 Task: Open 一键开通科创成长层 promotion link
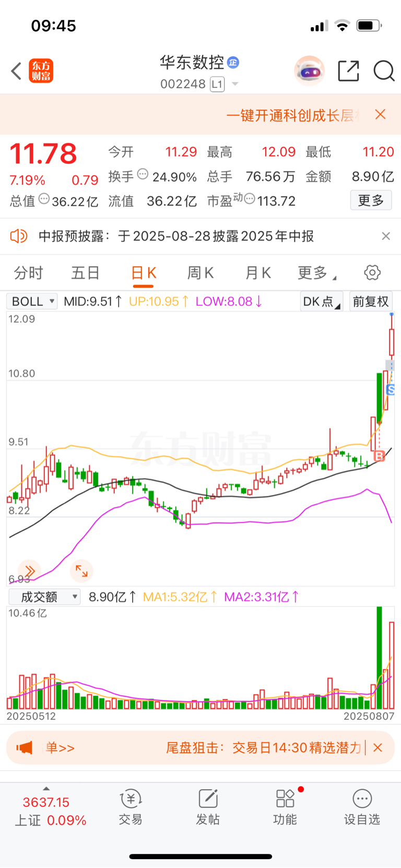(x=293, y=115)
